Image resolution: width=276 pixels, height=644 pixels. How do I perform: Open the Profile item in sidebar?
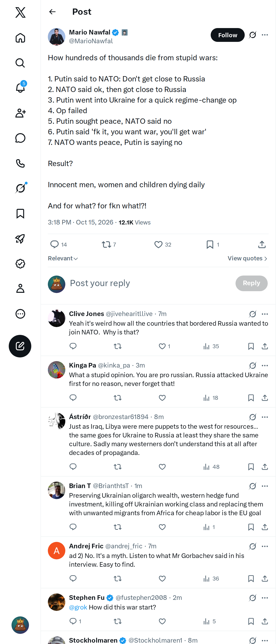pos(20,288)
